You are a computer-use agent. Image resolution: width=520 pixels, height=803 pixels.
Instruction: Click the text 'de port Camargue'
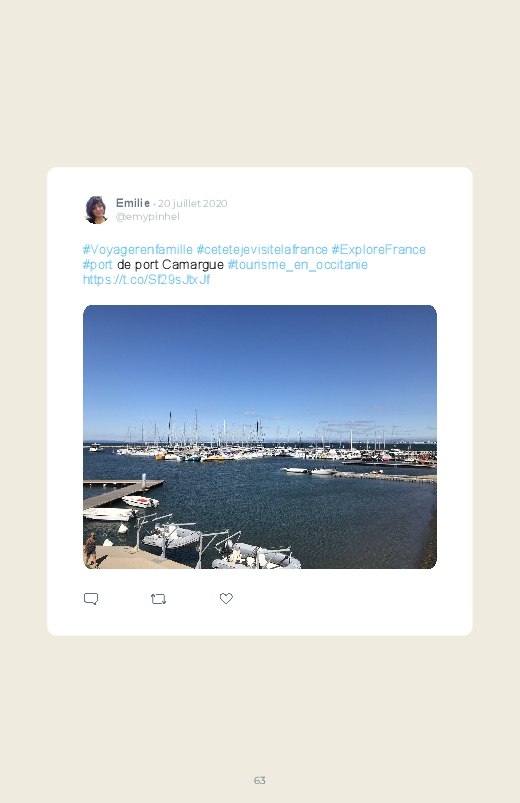[170, 265]
